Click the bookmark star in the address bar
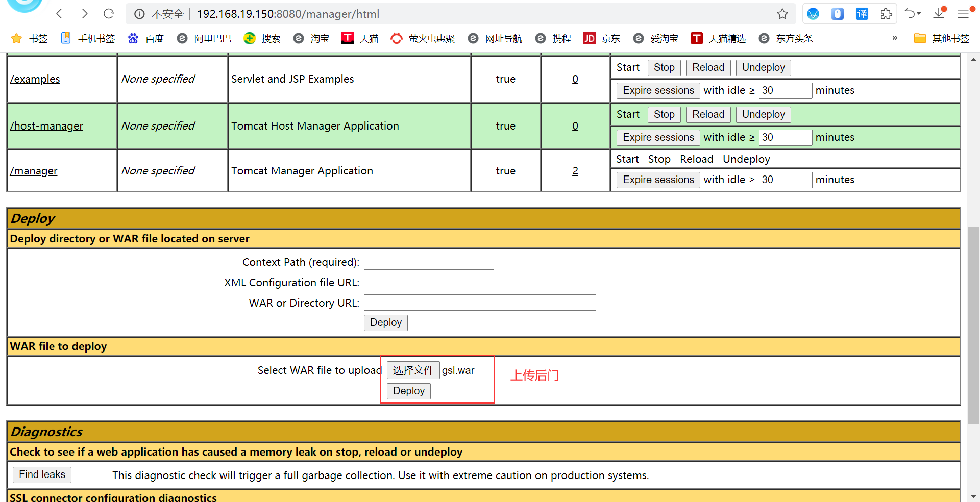Image resolution: width=980 pixels, height=502 pixels. pos(783,14)
